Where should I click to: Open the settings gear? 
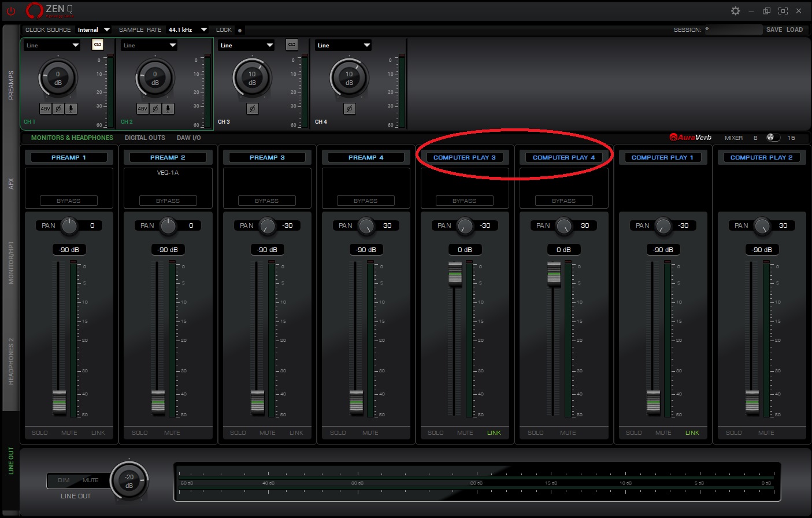pyautogui.click(x=735, y=11)
